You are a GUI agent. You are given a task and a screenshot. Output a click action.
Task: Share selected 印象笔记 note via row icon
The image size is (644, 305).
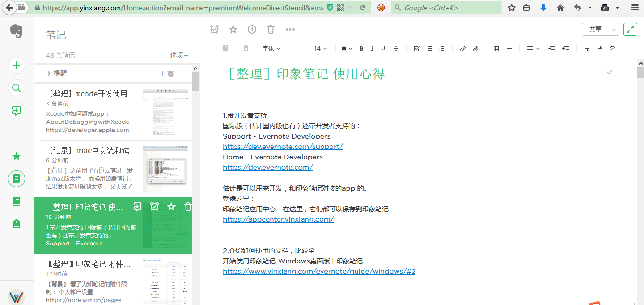[137, 207]
